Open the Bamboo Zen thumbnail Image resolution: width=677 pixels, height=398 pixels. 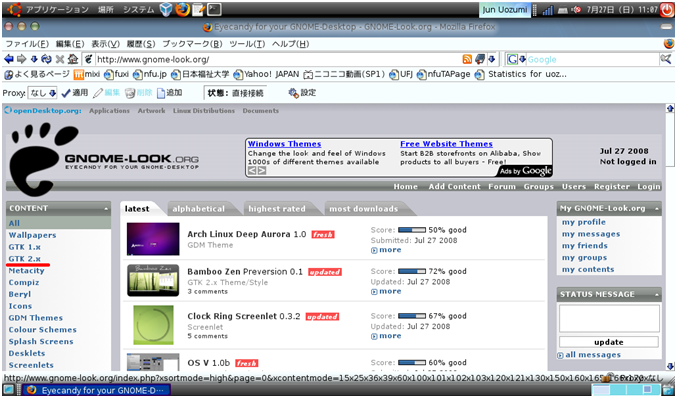pos(153,281)
